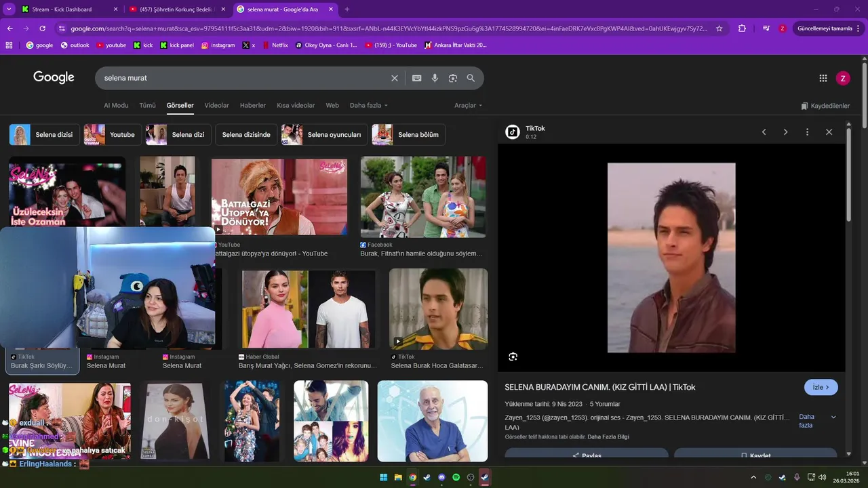Switch to the Tümü results tab
This screenshot has width=868, height=488.
pos(147,106)
